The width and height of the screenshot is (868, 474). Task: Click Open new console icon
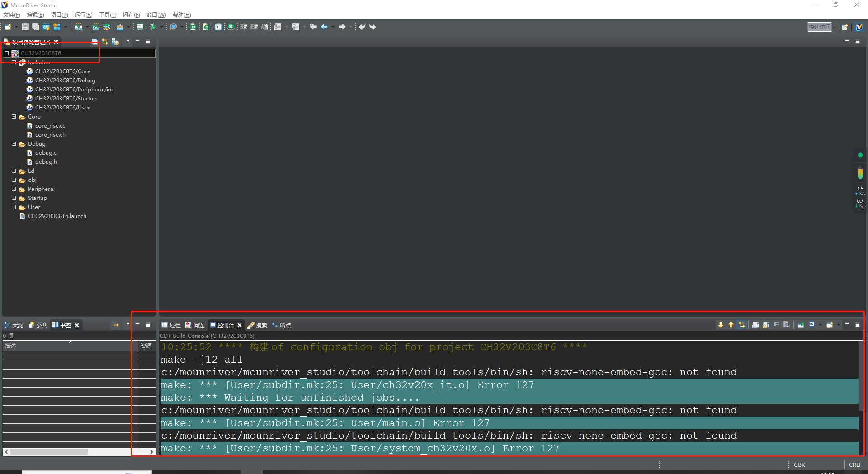[830, 325]
